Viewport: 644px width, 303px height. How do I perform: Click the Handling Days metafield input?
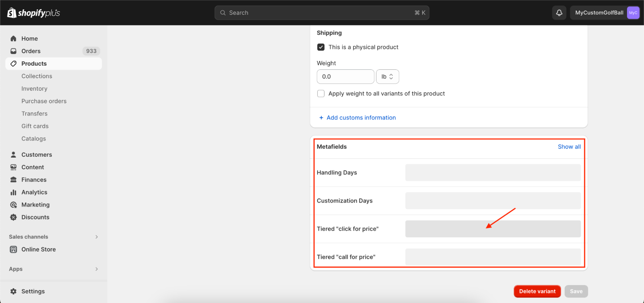(493, 173)
